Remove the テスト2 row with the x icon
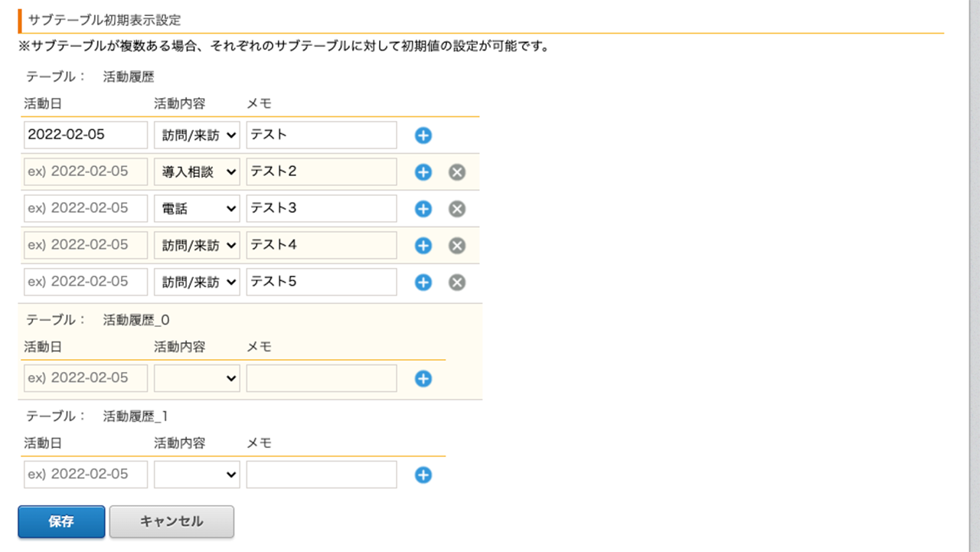980x552 pixels. (457, 172)
